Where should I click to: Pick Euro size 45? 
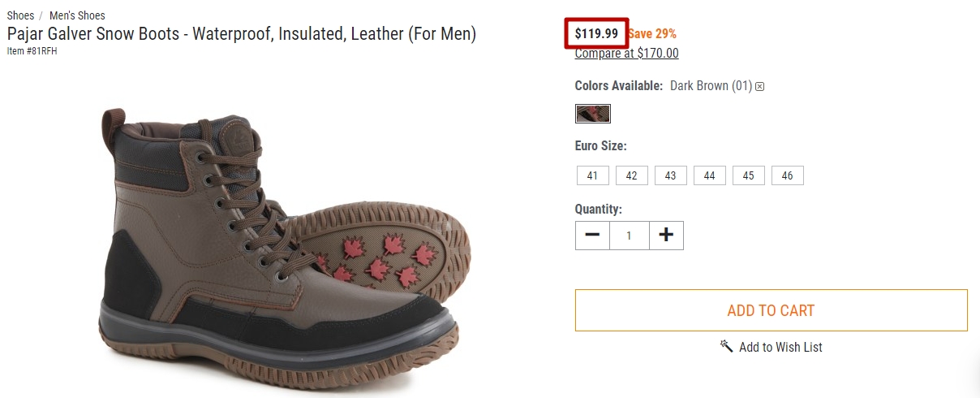(748, 175)
